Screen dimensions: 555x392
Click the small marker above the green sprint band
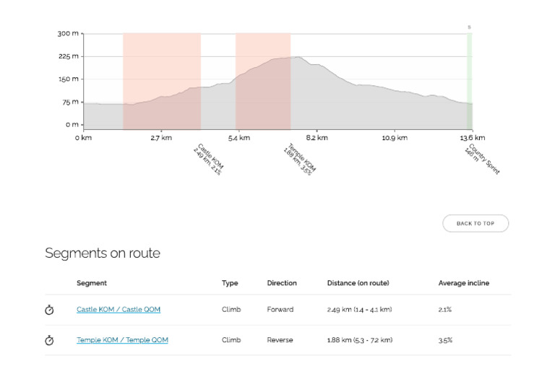(469, 27)
